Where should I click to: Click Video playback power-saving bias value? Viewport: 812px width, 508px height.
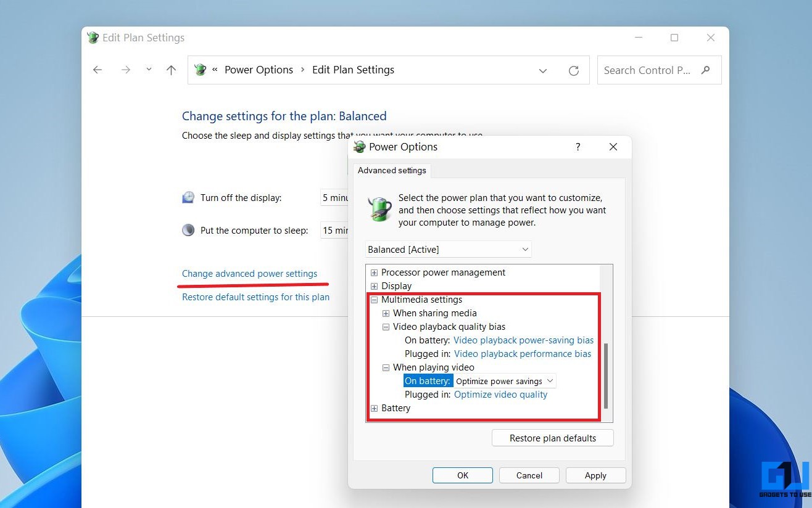(523, 340)
